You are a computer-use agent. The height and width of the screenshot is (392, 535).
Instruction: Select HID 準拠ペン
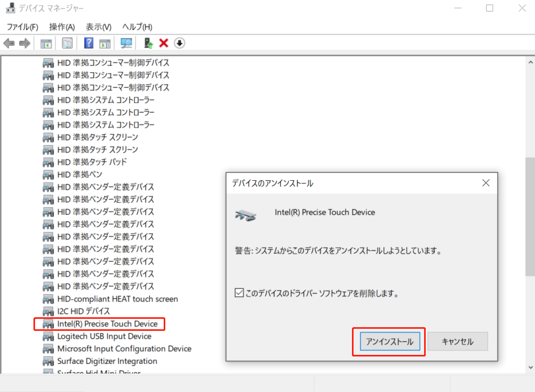pyautogui.click(x=79, y=175)
